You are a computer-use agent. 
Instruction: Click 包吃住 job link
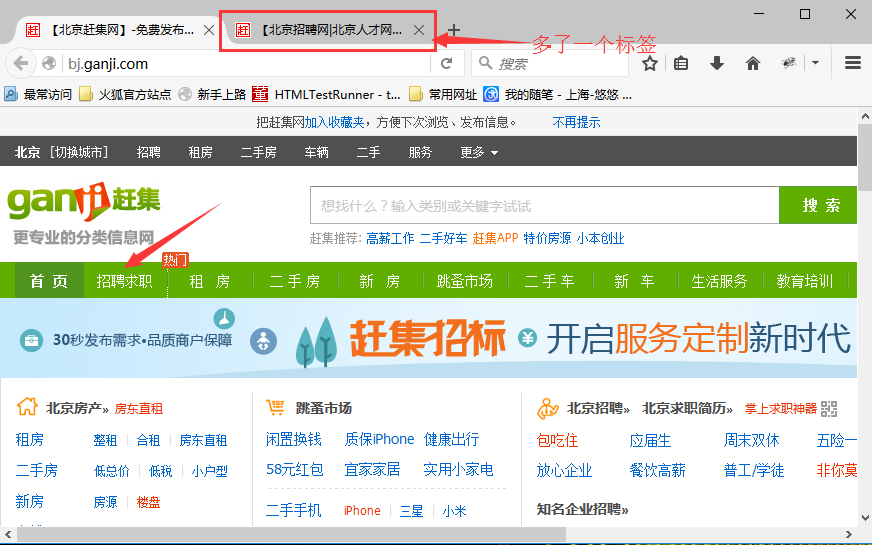point(557,440)
